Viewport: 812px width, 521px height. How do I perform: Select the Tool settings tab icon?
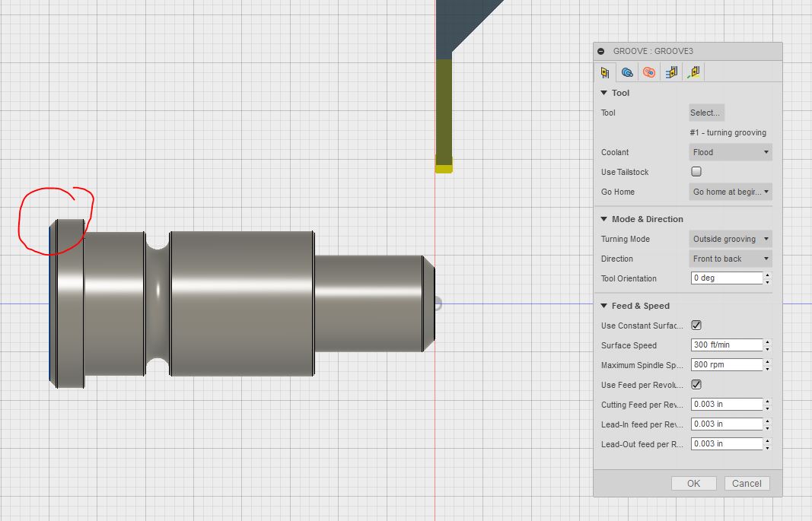coord(605,72)
